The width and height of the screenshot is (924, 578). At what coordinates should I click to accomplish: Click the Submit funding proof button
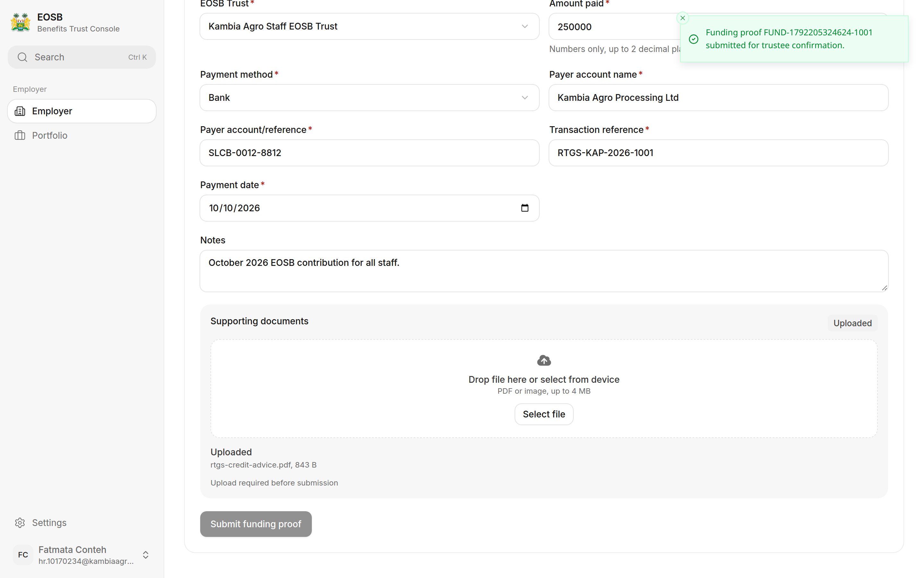[x=256, y=524]
